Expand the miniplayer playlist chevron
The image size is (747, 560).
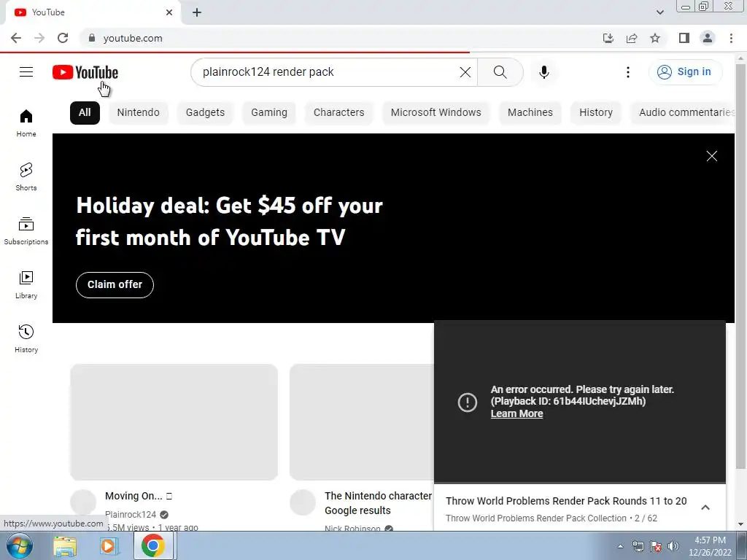coord(705,507)
